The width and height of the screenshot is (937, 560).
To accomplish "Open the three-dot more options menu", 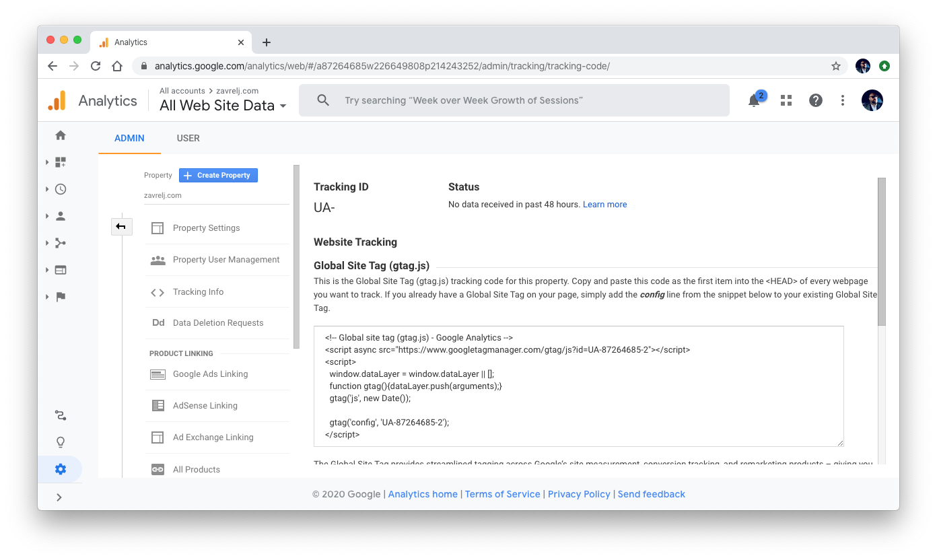I will tap(842, 100).
